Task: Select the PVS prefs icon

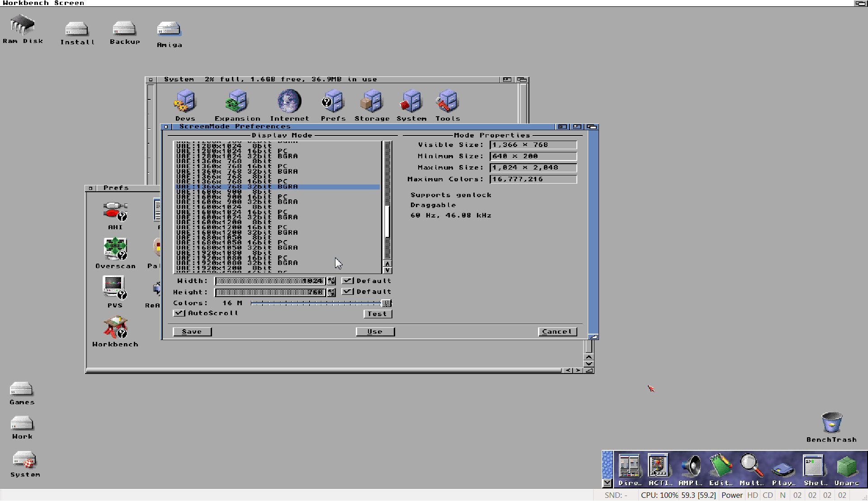Action: tap(115, 292)
